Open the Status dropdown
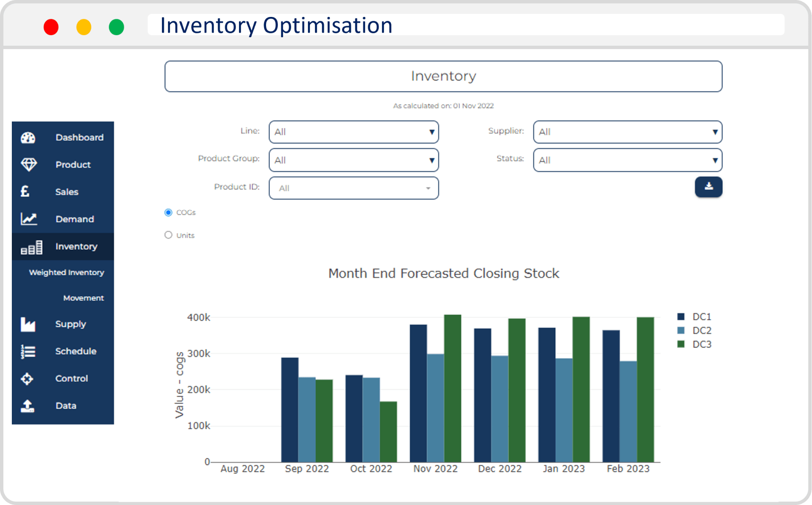The width and height of the screenshot is (812, 505). pos(627,160)
